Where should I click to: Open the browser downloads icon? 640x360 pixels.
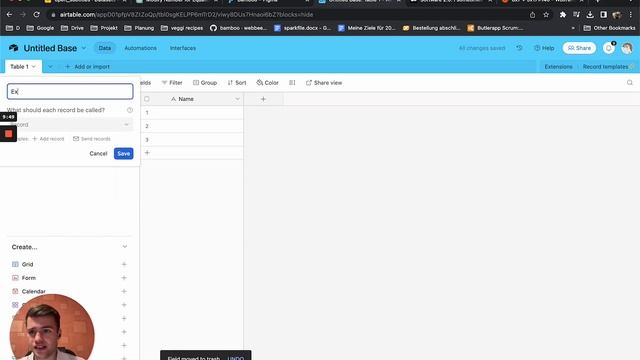tap(590, 15)
